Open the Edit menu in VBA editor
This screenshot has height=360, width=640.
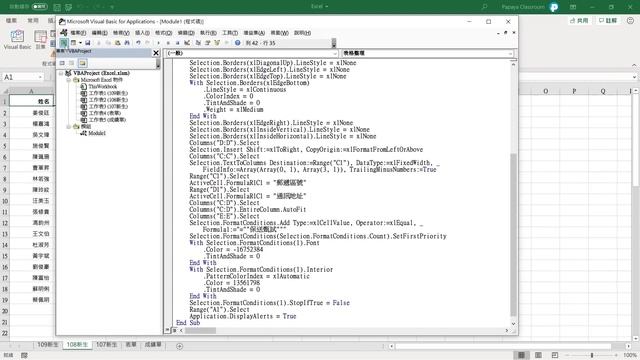100,33
